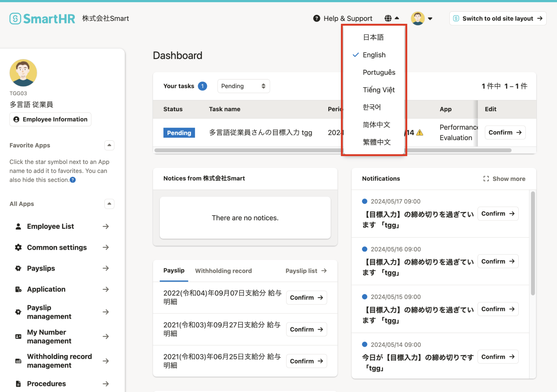Click the Withholding record management icon
Image resolution: width=557 pixels, height=392 pixels.
tap(18, 361)
